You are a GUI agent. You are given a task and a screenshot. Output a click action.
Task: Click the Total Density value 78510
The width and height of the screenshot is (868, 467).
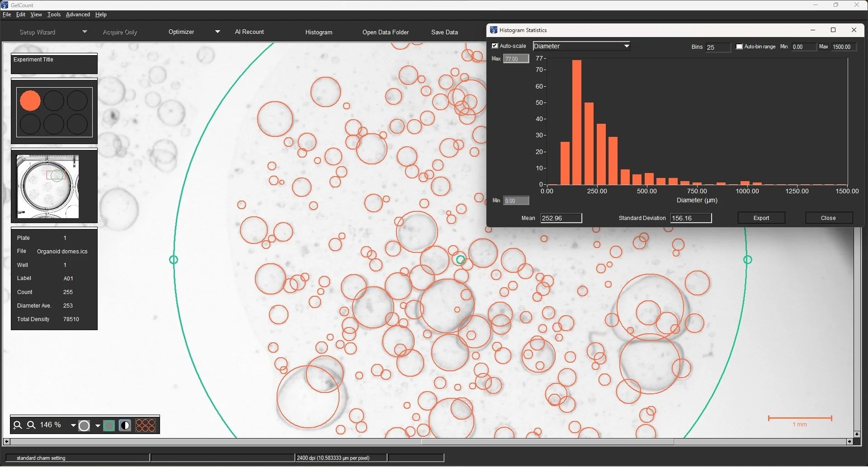coord(71,319)
